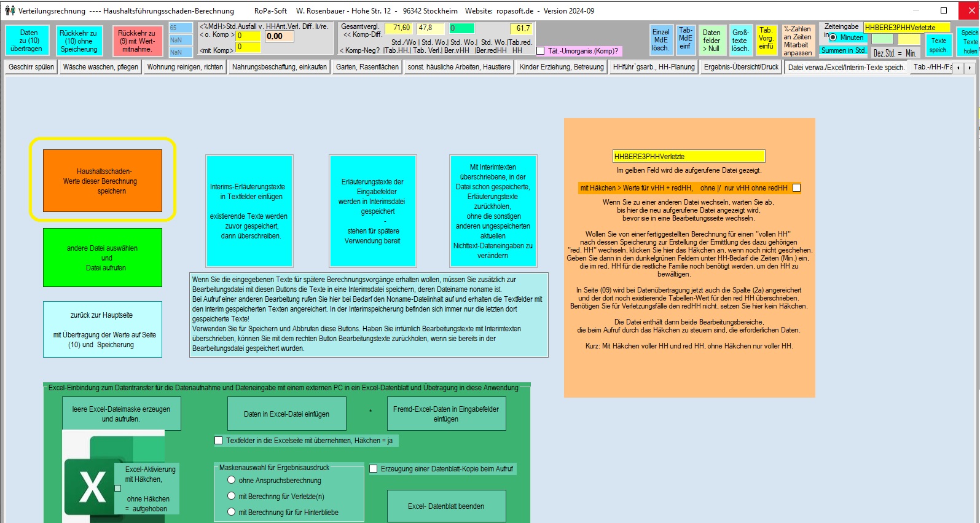The height and width of the screenshot is (523, 980).
Task: Tick Textfelder in die Excelseite checkbox
Action: (218, 440)
